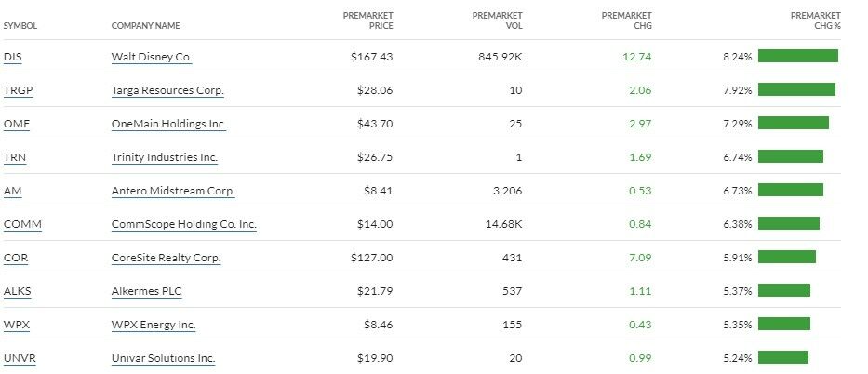Open the OMF ticker link
Image resolution: width=868 pixels, height=374 pixels.
coord(17,124)
